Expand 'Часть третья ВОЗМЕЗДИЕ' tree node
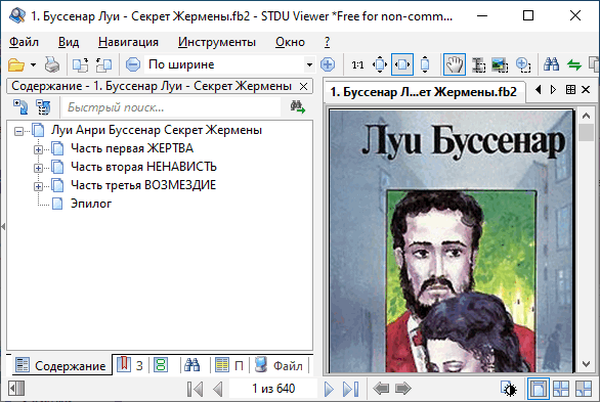The width and height of the screenshot is (600, 402). (39, 185)
